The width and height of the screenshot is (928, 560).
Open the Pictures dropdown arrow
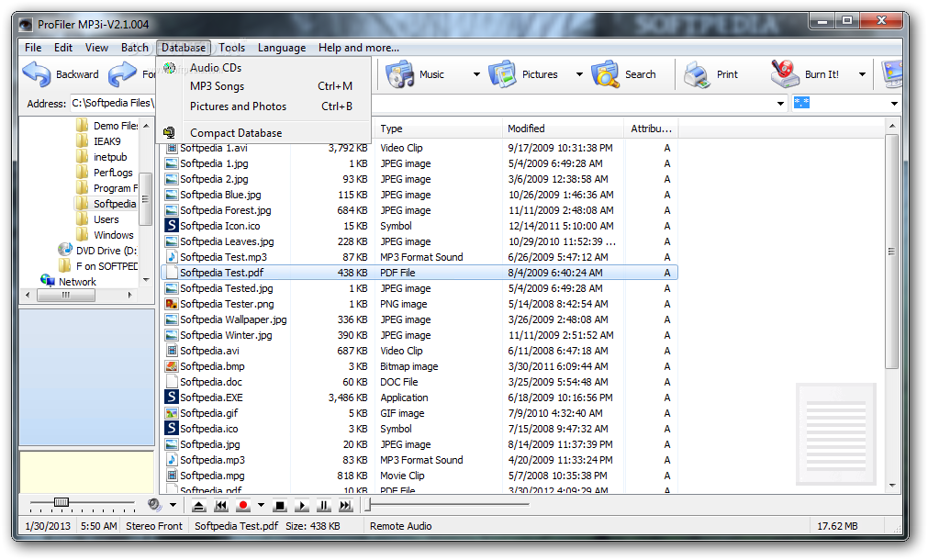click(579, 74)
